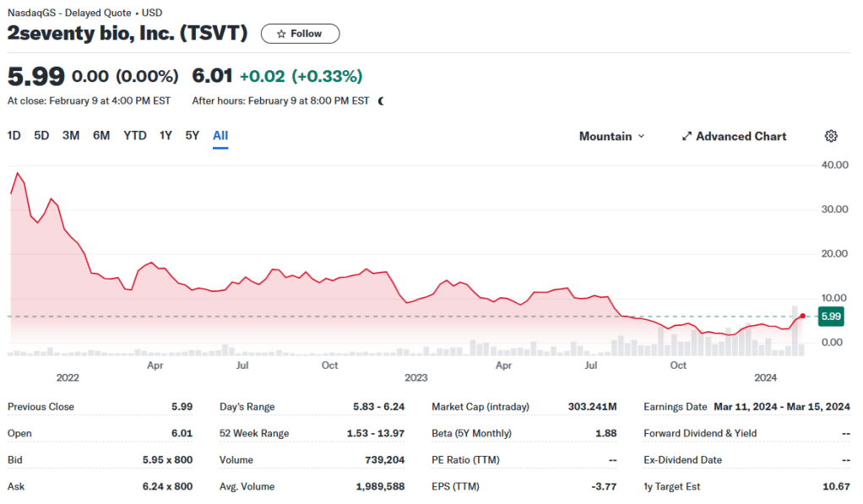Click the red current price dot on chart
This screenshot has height=504, width=863.
(801, 316)
